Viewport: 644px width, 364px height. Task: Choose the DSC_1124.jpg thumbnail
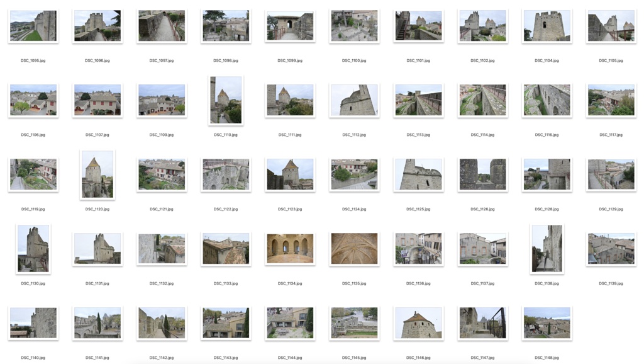point(354,174)
